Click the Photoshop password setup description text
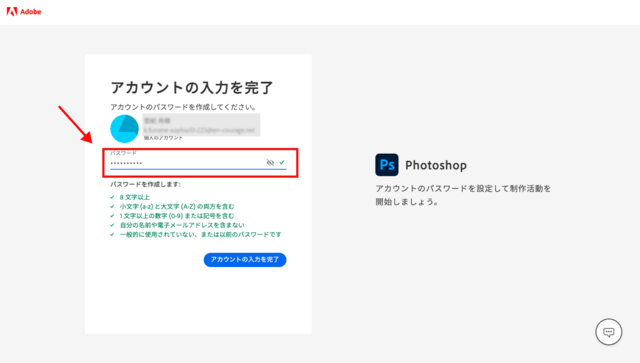The height and width of the screenshot is (363, 640). 463,195
